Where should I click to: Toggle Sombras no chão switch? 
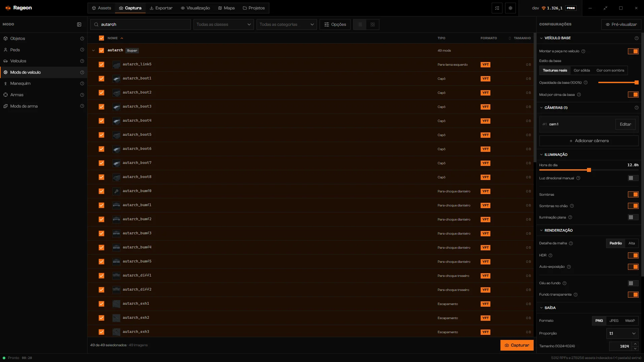click(633, 206)
